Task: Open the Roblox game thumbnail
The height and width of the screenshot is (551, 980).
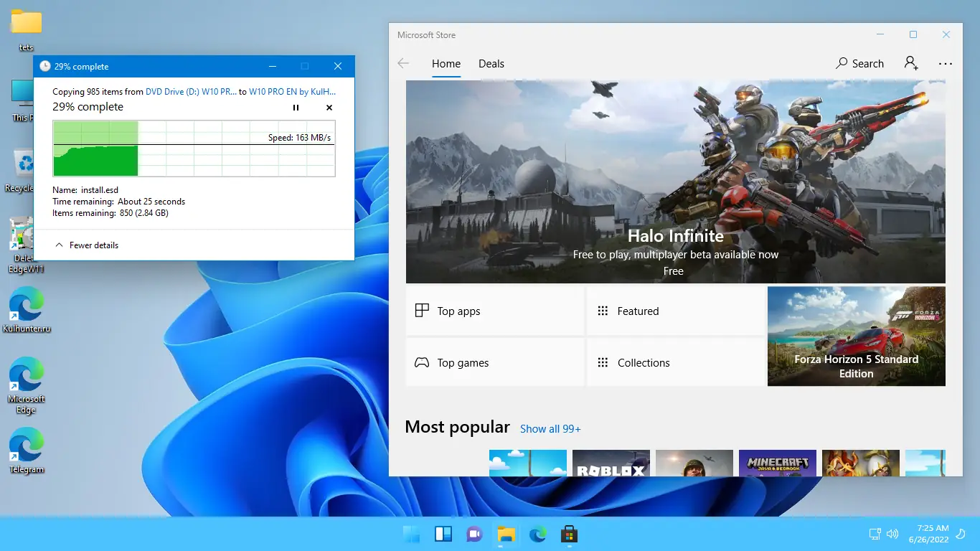Action: (611, 463)
